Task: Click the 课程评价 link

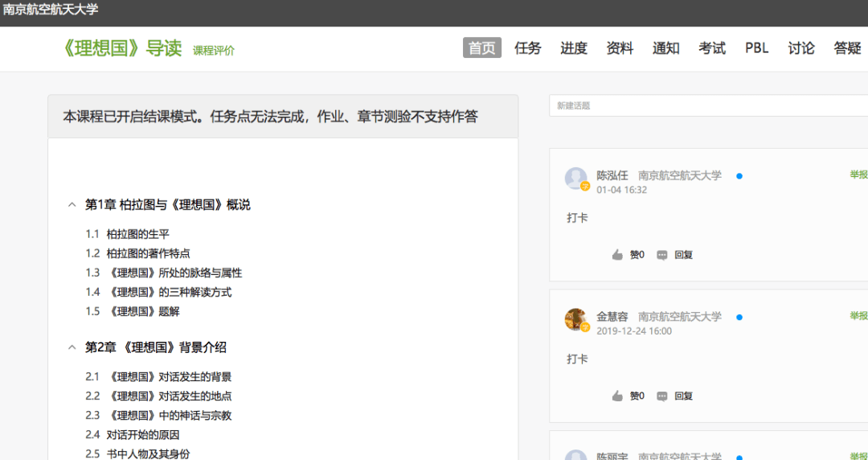Action: [214, 51]
